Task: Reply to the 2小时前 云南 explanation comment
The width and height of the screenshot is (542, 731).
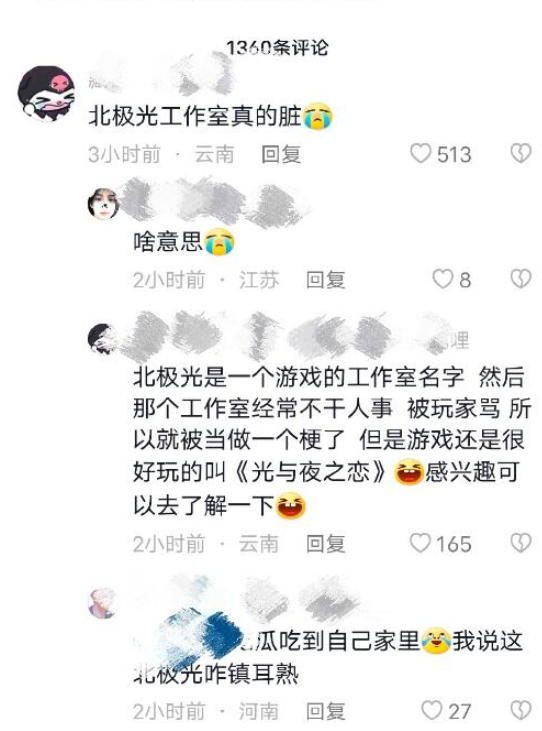Action: coord(325,544)
